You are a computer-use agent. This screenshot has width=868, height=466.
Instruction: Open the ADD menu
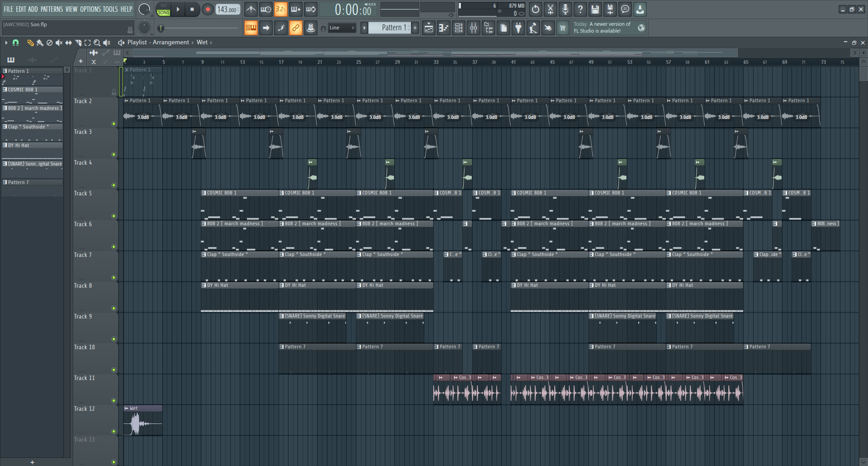(x=33, y=9)
